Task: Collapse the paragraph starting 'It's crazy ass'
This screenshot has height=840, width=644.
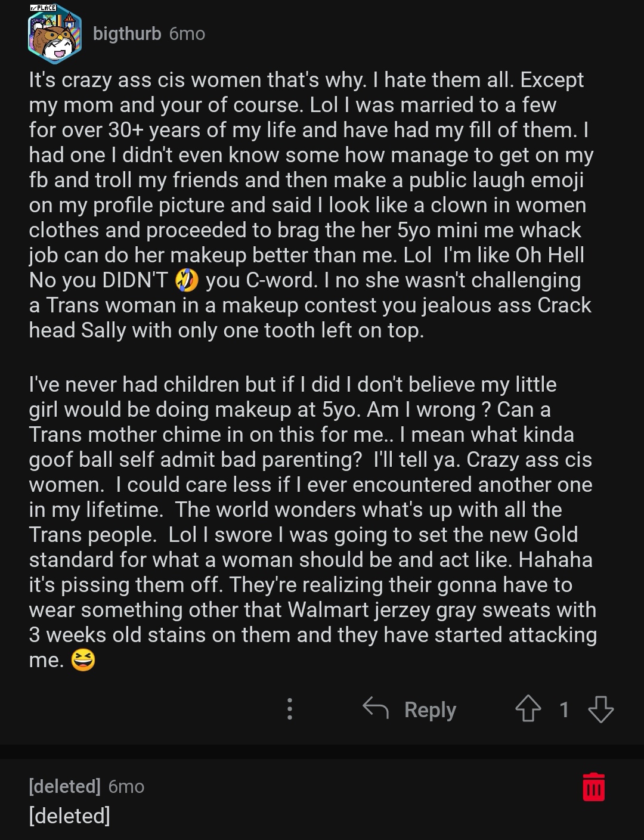Action: pyautogui.click(x=311, y=204)
